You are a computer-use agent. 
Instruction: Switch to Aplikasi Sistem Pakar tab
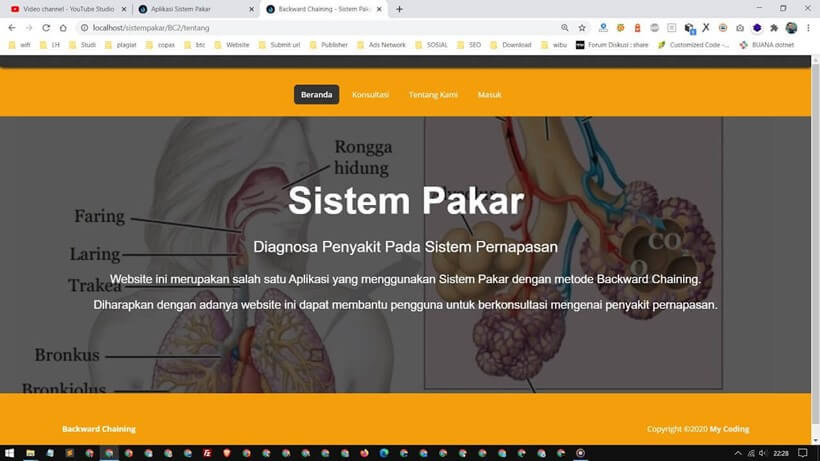pos(190,9)
